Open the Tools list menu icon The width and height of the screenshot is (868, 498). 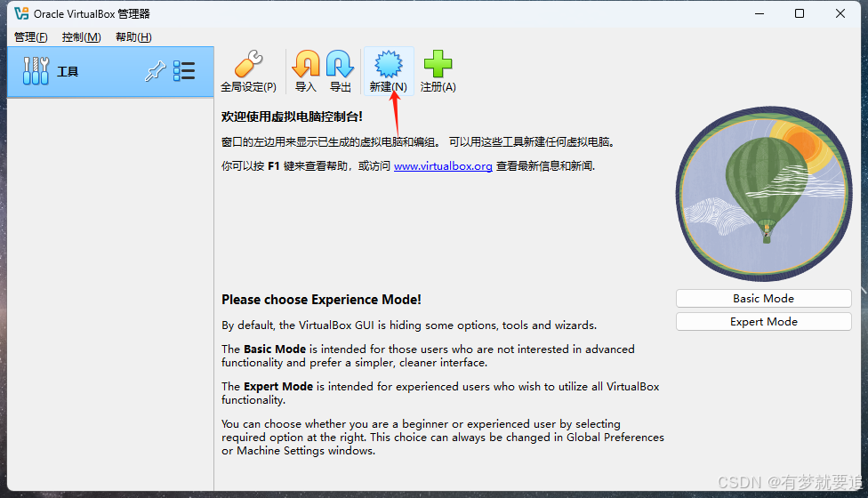(184, 71)
